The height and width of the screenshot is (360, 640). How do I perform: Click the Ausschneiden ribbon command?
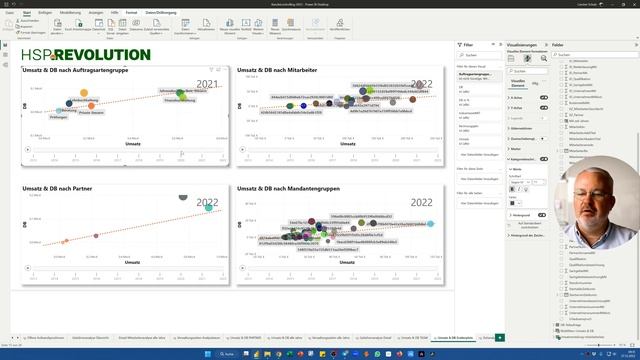(x=28, y=21)
